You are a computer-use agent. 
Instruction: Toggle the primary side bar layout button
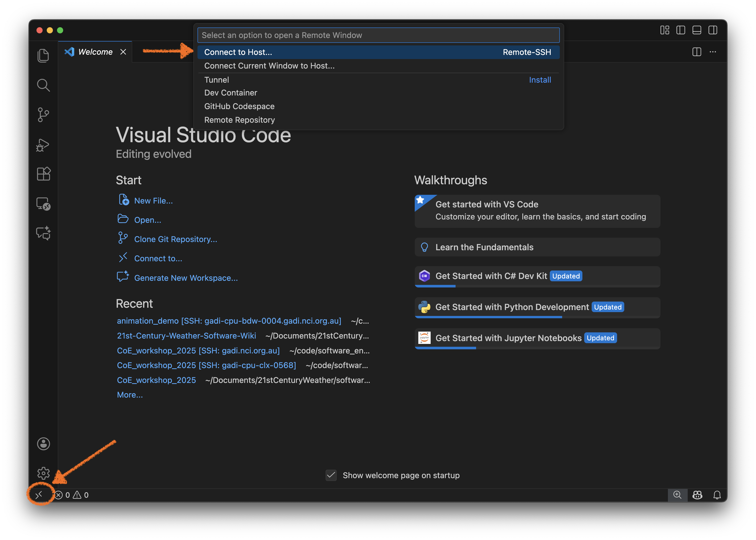[681, 30]
